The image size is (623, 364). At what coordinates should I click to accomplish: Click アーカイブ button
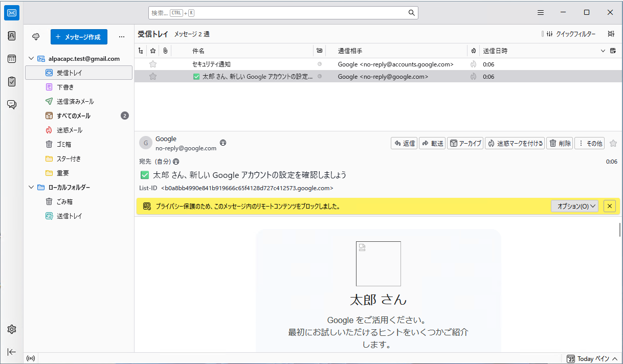465,143
